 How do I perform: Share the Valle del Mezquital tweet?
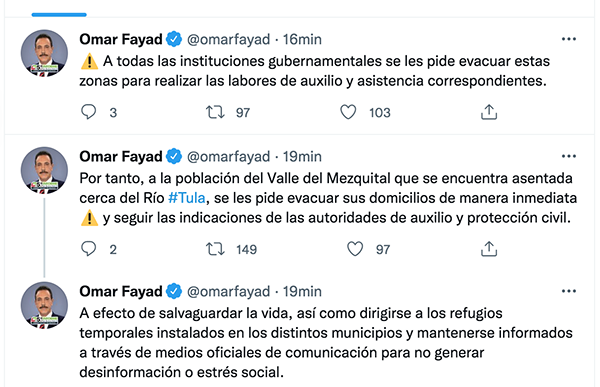[489, 249]
